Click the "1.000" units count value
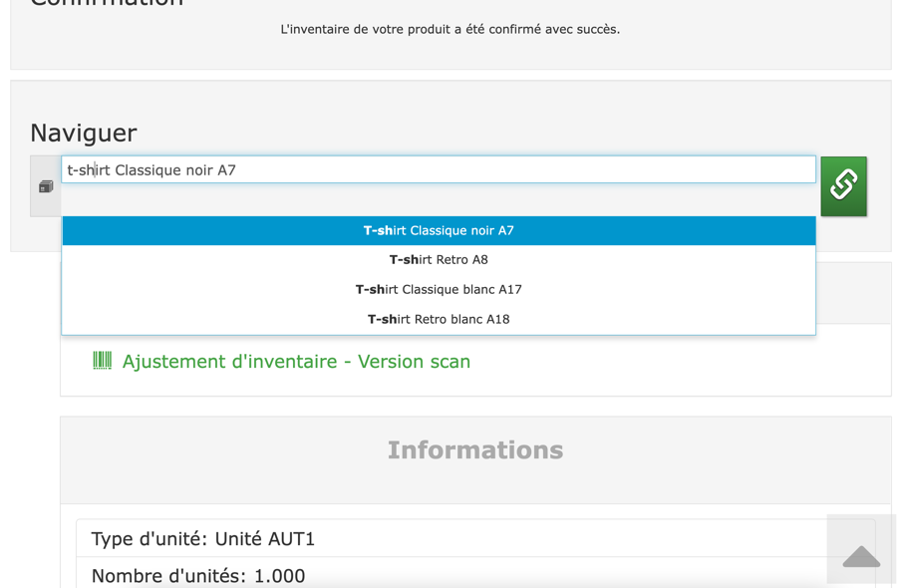The height and width of the screenshot is (588, 904). coord(279,576)
